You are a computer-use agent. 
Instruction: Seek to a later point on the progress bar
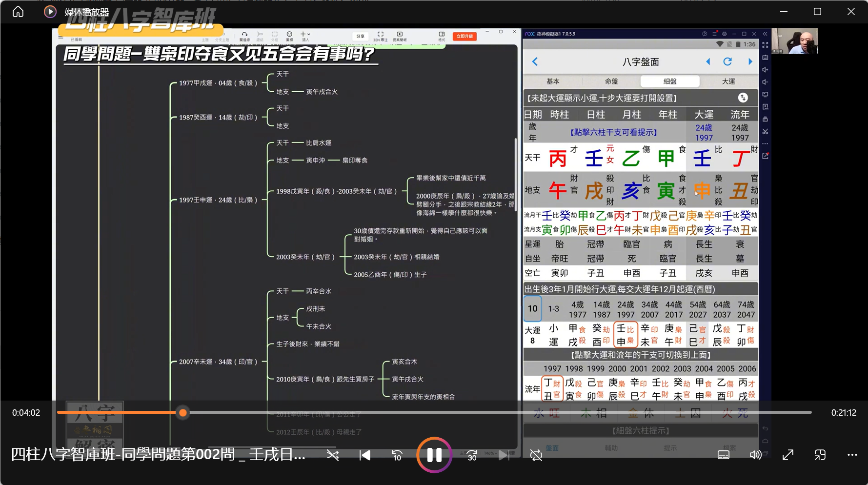500,413
